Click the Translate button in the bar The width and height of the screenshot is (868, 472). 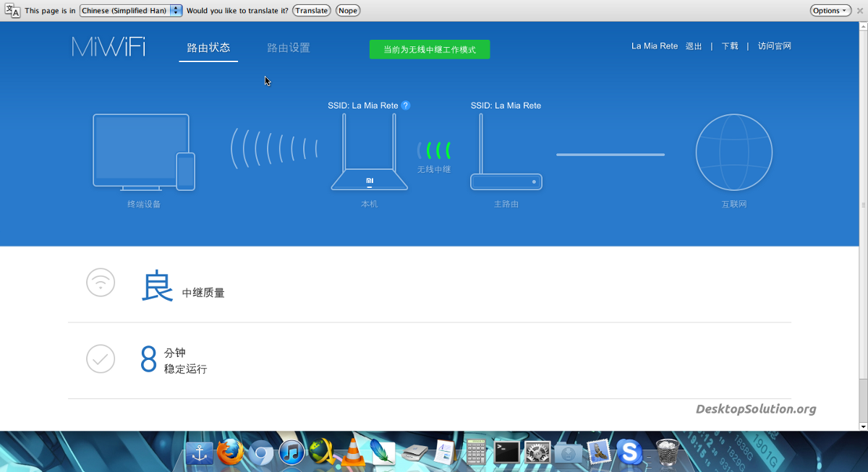point(311,10)
